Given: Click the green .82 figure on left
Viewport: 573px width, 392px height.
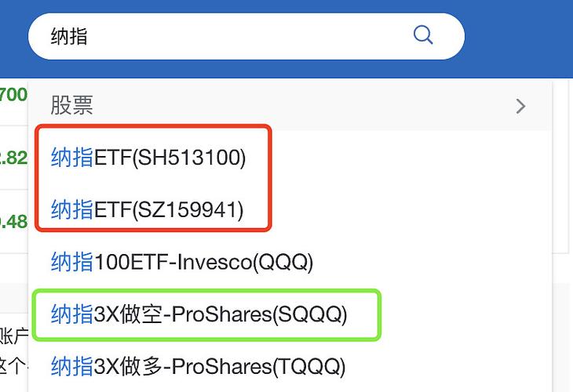Looking at the screenshot, I should 13,158.
